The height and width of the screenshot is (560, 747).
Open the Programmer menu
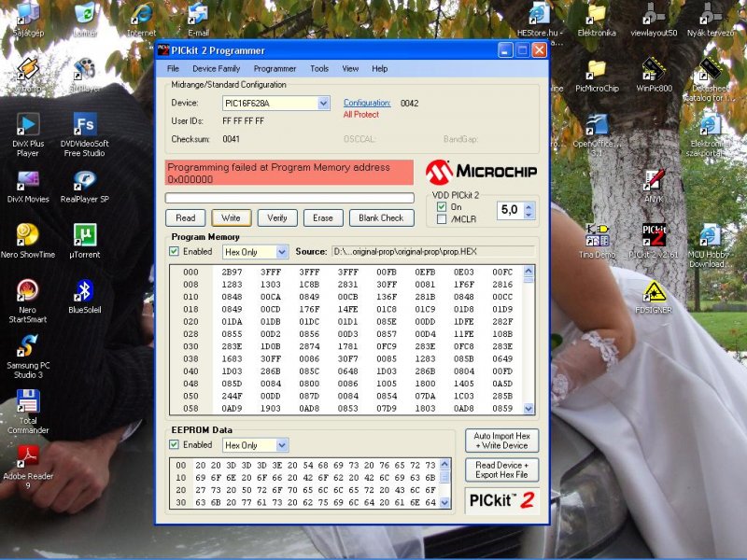coord(275,68)
